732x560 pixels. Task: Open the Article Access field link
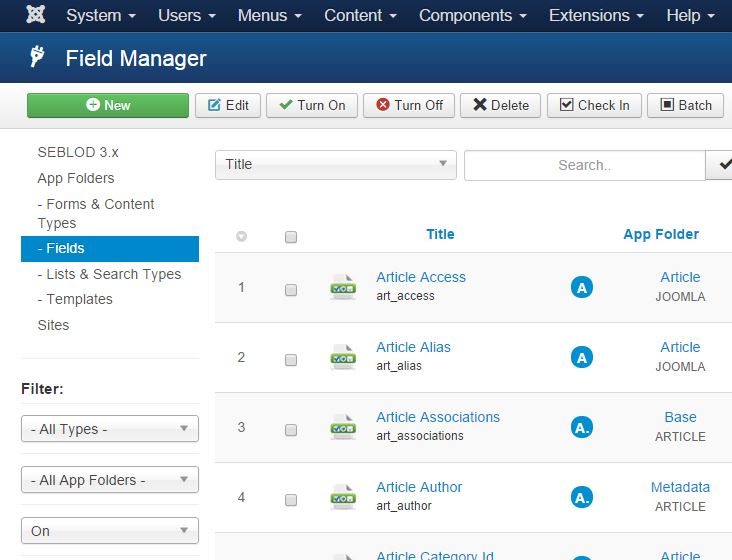[x=421, y=277]
